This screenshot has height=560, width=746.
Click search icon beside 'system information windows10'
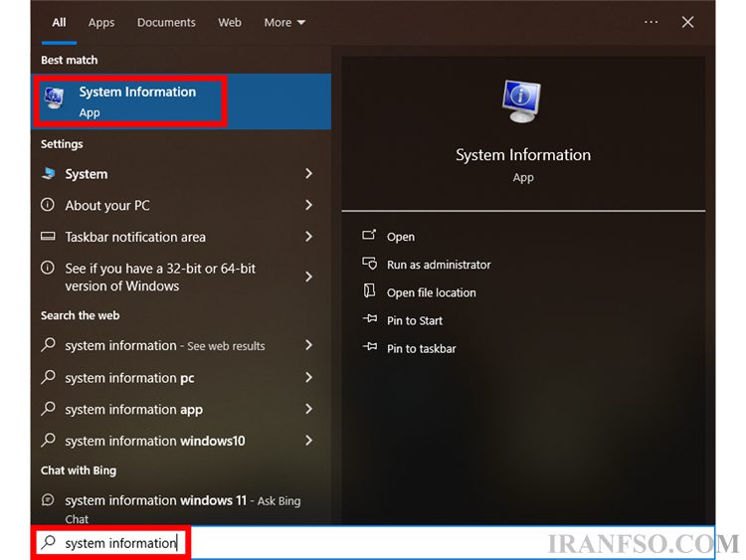coord(48,440)
